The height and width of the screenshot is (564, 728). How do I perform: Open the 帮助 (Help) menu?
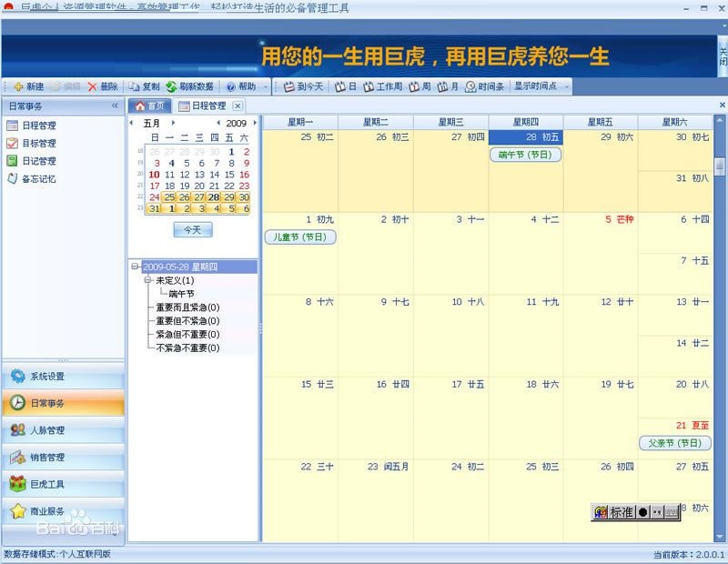[241, 86]
